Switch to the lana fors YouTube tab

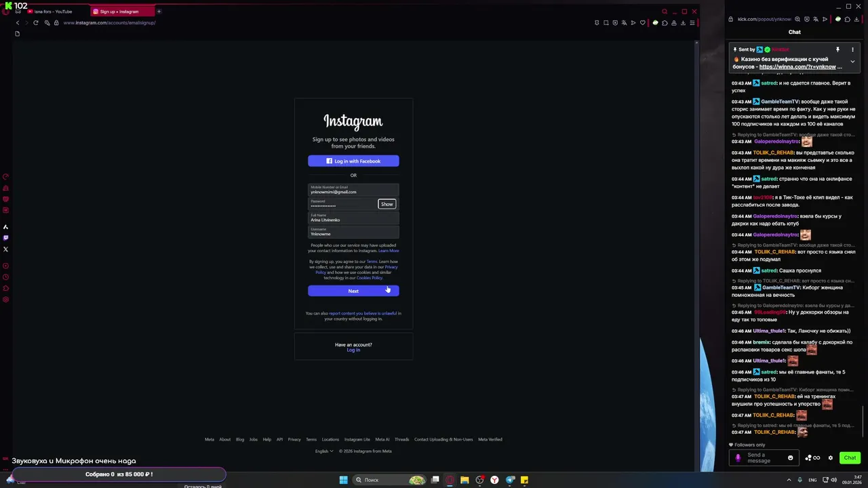click(x=53, y=12)
